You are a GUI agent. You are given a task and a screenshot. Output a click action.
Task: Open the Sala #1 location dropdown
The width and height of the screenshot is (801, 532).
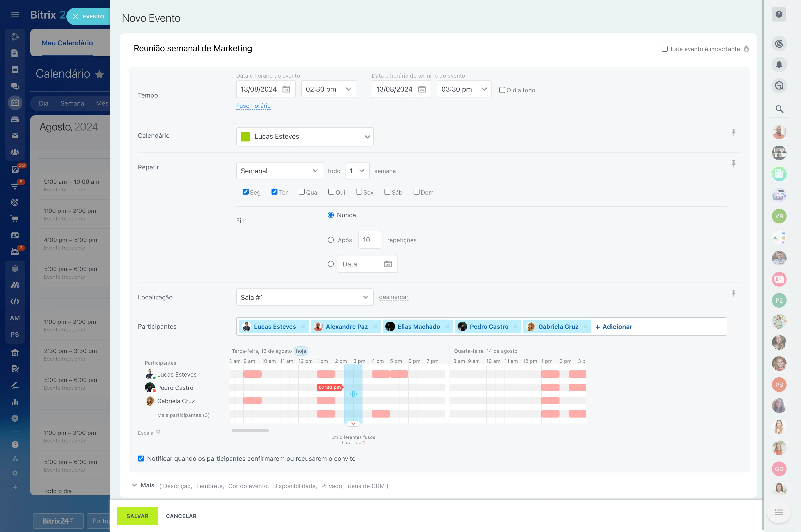click(304, 297)
